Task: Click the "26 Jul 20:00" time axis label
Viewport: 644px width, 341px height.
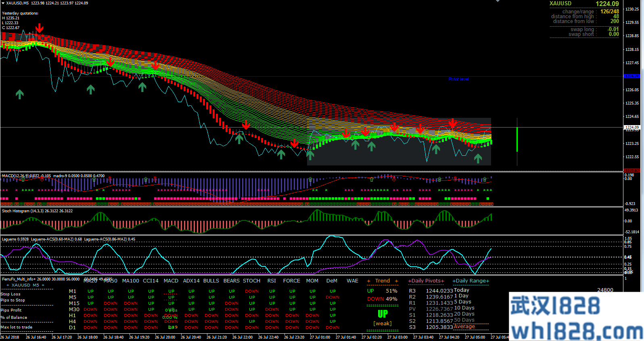Action: [165, 337]
